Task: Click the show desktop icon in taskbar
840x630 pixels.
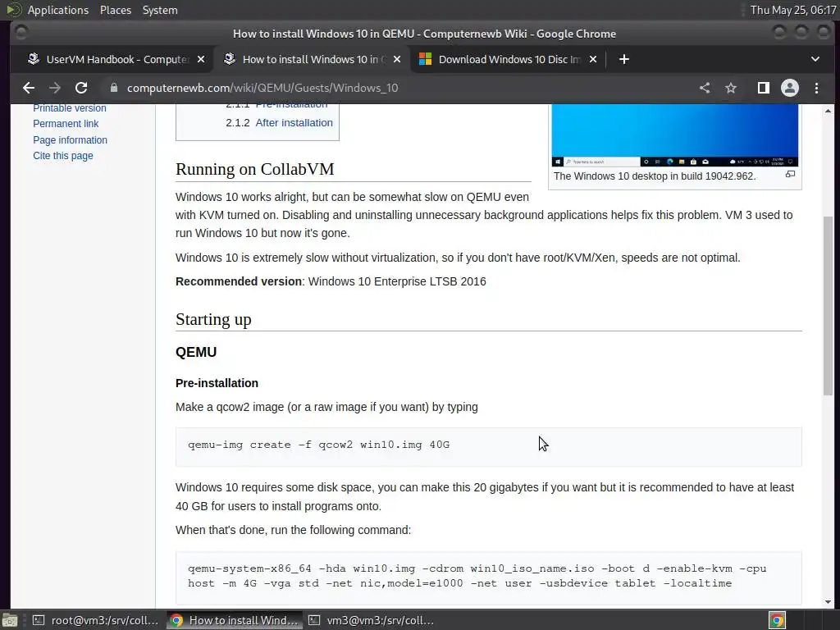Action: point(10,620)
